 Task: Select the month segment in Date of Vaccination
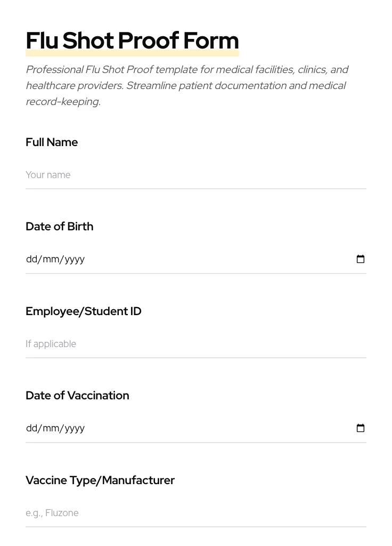pos(51,429)
